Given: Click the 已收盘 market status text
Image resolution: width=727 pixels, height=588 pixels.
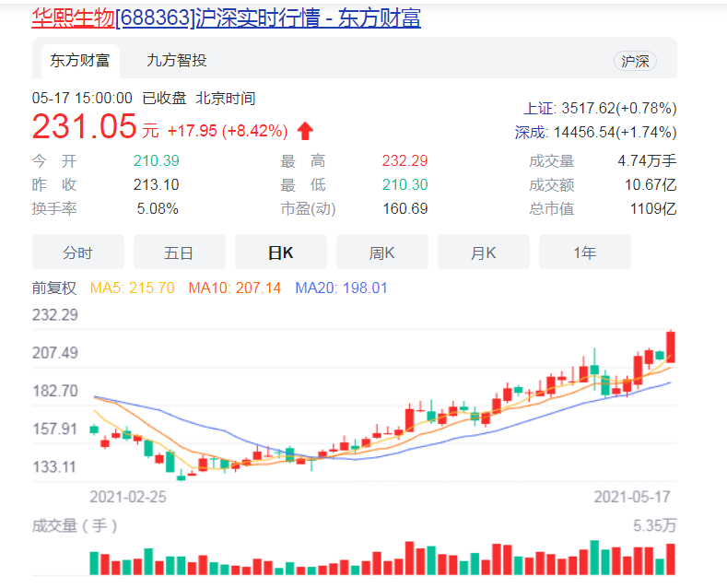Looking at the screenshot, I should 164,99.
